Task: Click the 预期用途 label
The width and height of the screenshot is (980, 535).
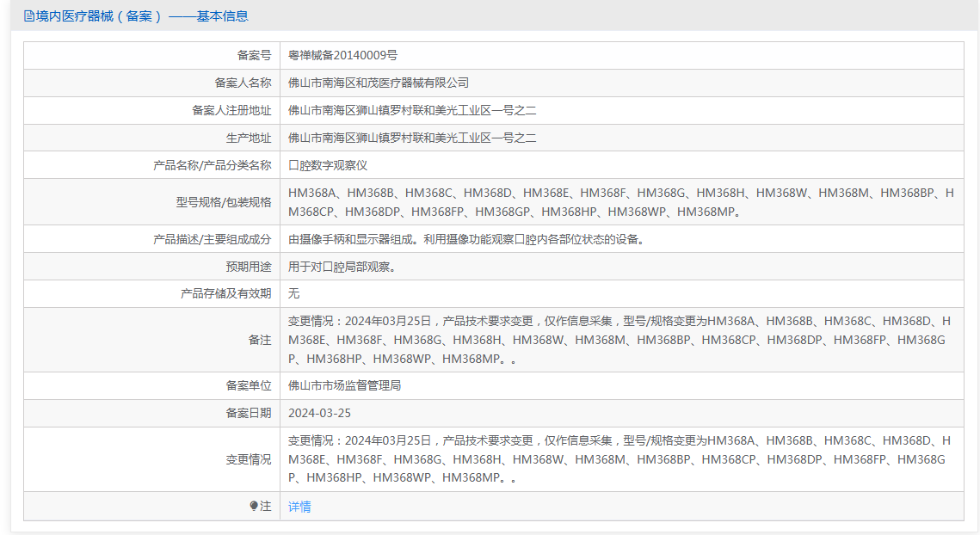Action: 249,267
